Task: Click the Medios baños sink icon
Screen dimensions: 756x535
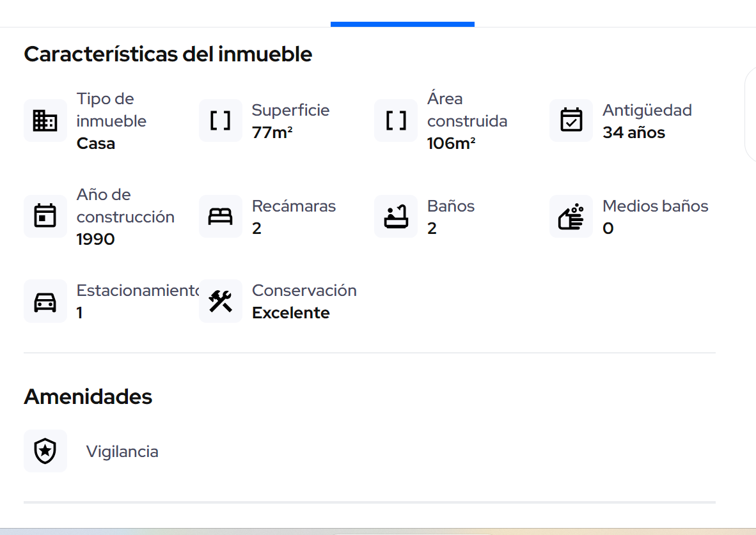Action: click(571, 217)
